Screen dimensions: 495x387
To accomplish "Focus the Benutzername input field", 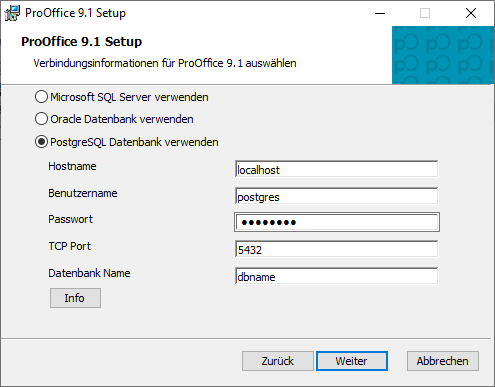I will (336, 196).
